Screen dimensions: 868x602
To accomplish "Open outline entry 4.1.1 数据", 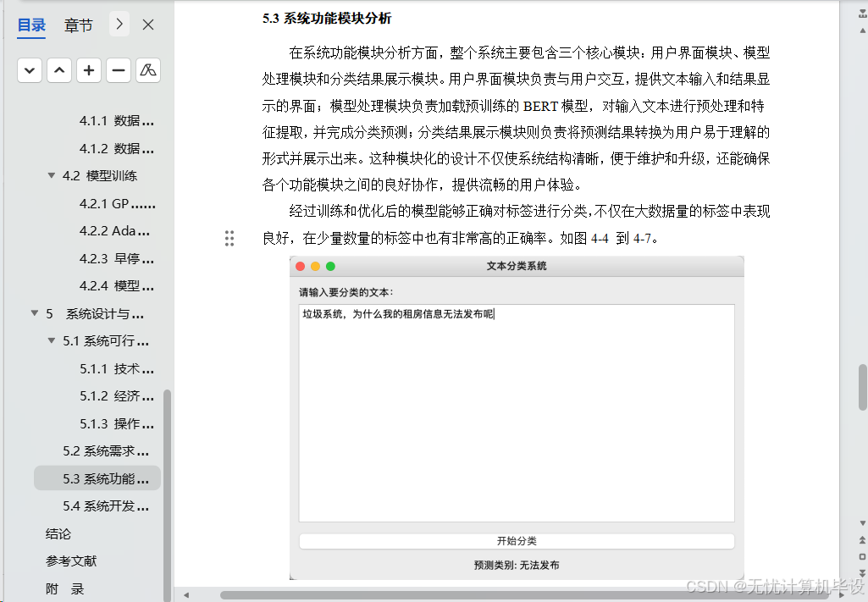I will pos(117,120).
